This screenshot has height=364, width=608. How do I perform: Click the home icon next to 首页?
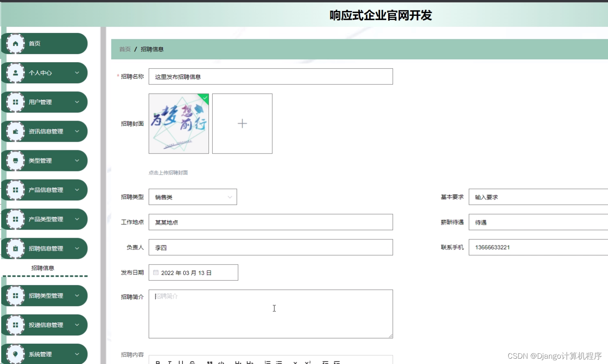click(x=15, y=43)
